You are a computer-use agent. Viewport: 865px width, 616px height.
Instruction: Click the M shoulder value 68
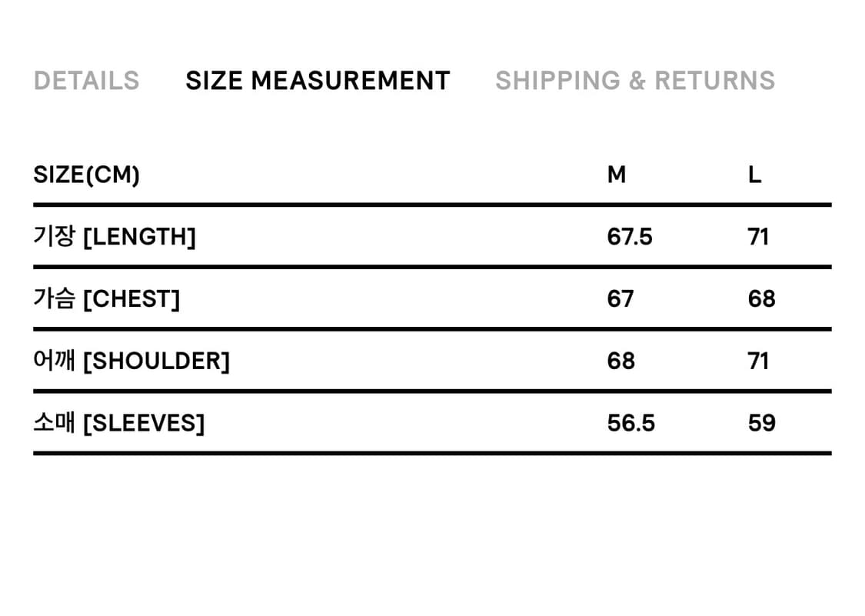click(621, 361)
